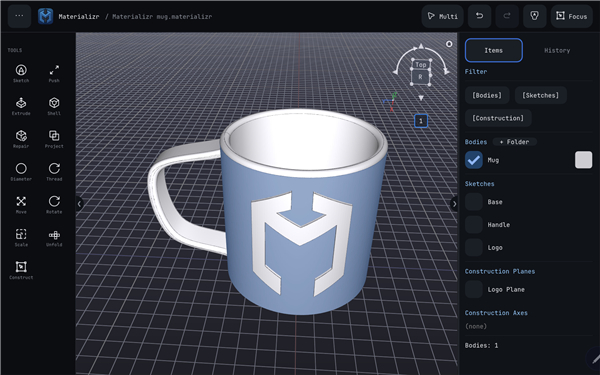Toggle the Logo sketch checkbox

tap(474, 248)
